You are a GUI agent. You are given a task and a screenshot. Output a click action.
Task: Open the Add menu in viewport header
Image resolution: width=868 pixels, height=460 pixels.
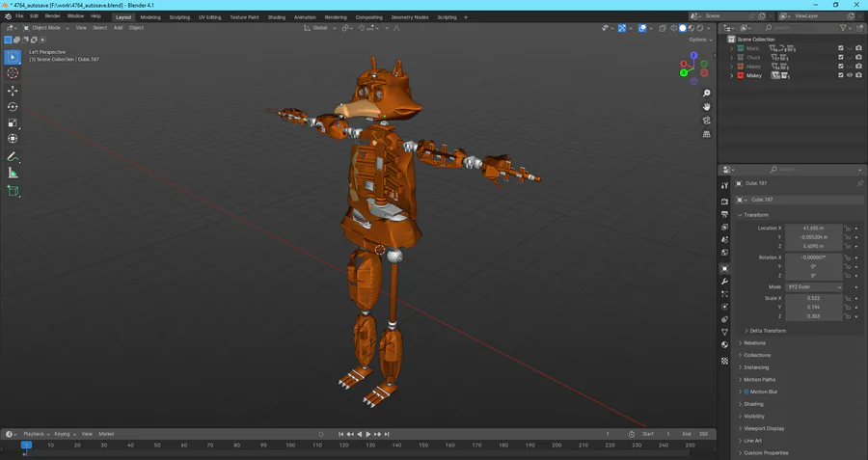point(118,28)
